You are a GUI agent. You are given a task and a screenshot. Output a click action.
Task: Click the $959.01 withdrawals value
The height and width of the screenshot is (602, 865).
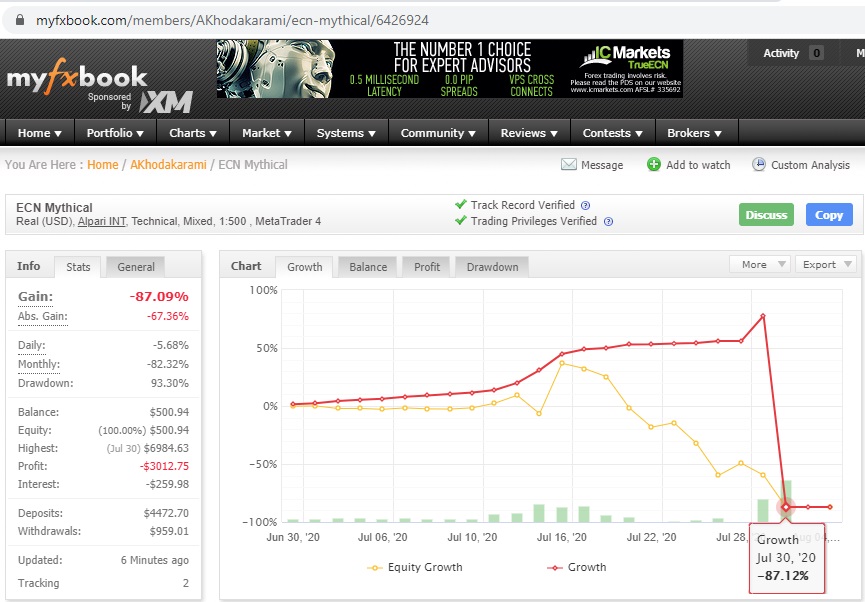tap(169, 531)
